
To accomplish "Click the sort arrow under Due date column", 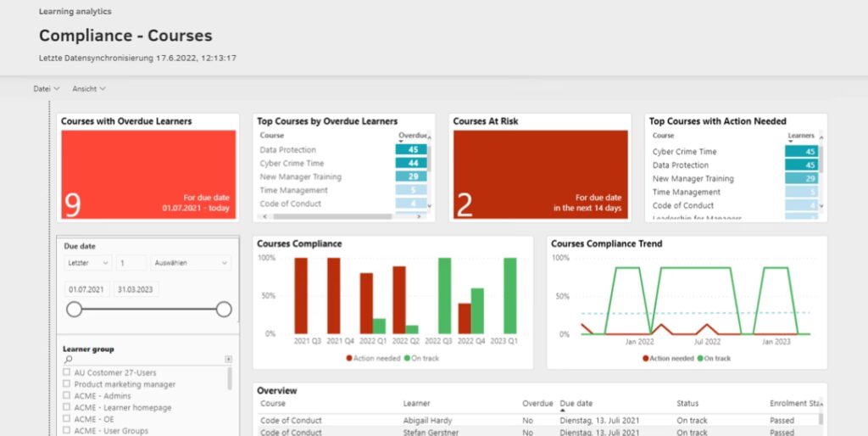I will tap(563, 411).
